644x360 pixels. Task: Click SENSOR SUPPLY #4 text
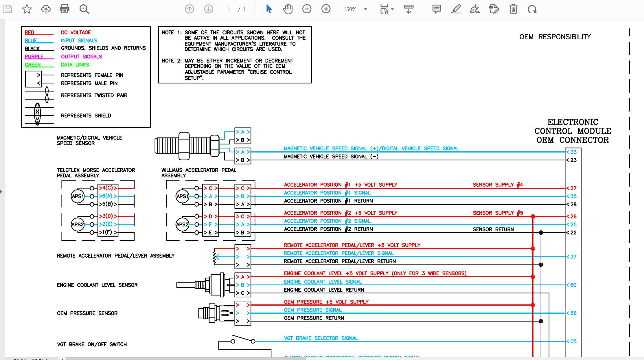pos(498,185)
